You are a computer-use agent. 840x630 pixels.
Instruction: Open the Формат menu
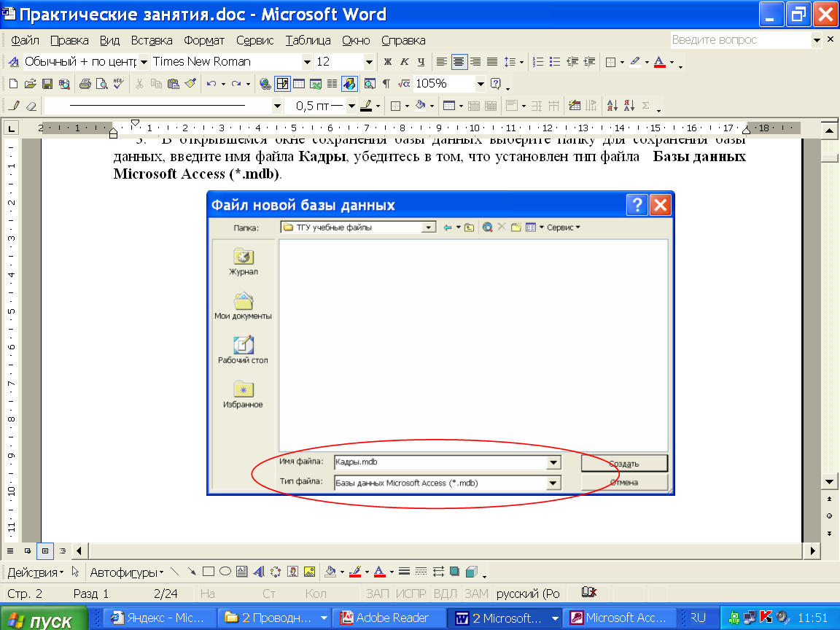pyautogui.click(x=204, y=40)
